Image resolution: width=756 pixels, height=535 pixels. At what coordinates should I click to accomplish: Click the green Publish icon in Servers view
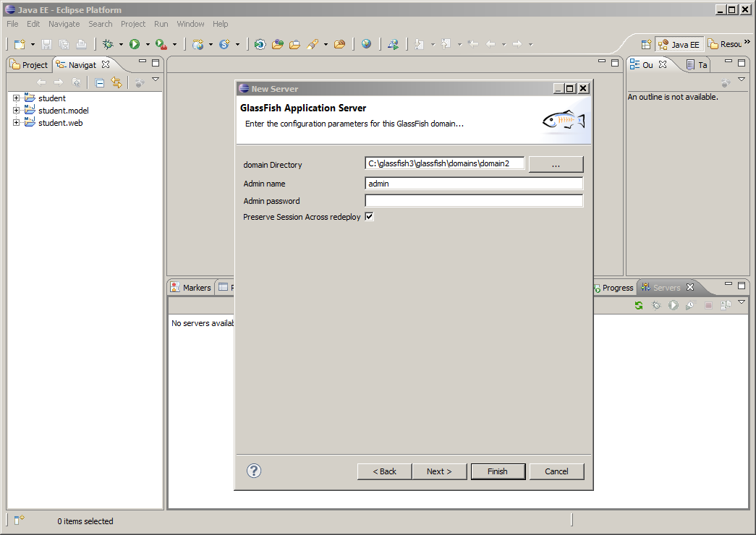[639, 305]
